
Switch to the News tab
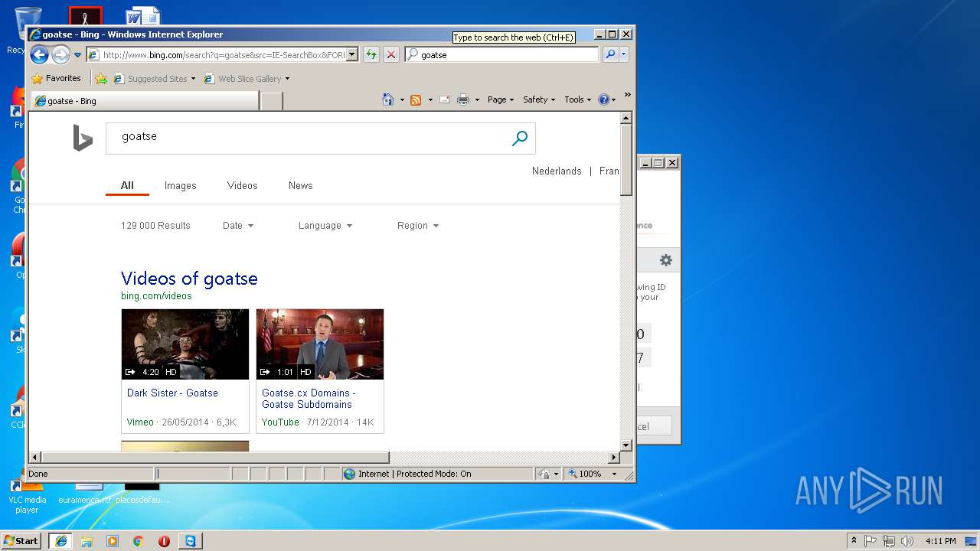[x=300, y=185]
